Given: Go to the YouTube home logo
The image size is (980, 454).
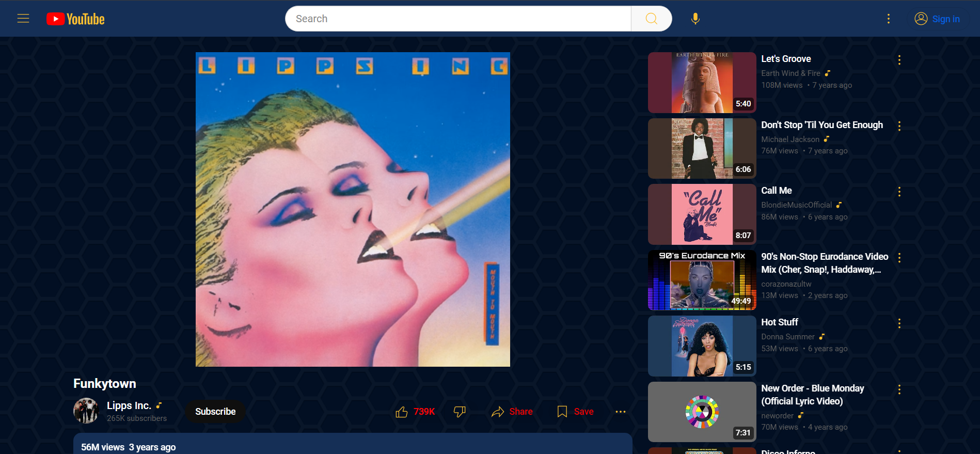Looking at the screenshot, I should coord(75,19).
